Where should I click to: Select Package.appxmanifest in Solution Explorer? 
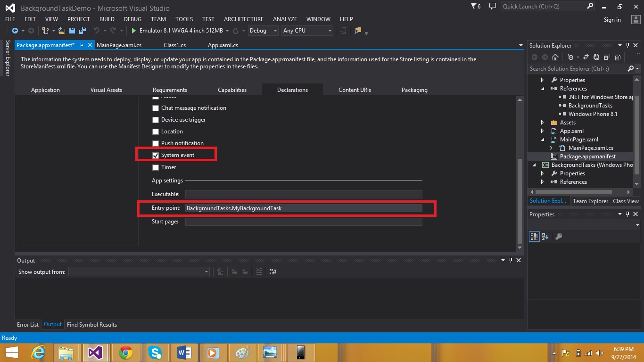pyautogui.click(x=587, y=156)
